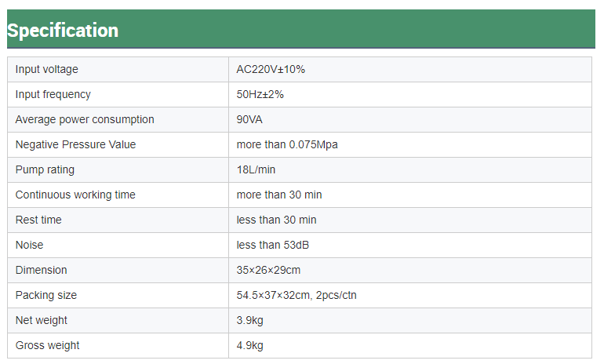
Task: Select the Average power consumption label
Action: tap(85, 119)
